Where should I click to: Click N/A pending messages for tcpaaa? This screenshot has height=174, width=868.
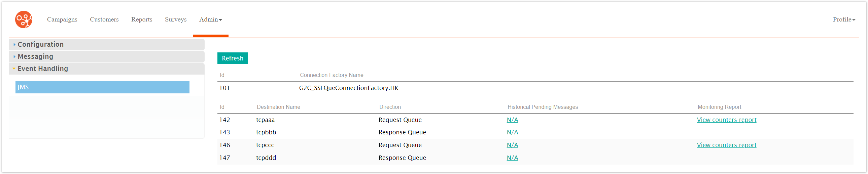click(x=512, y=120)
